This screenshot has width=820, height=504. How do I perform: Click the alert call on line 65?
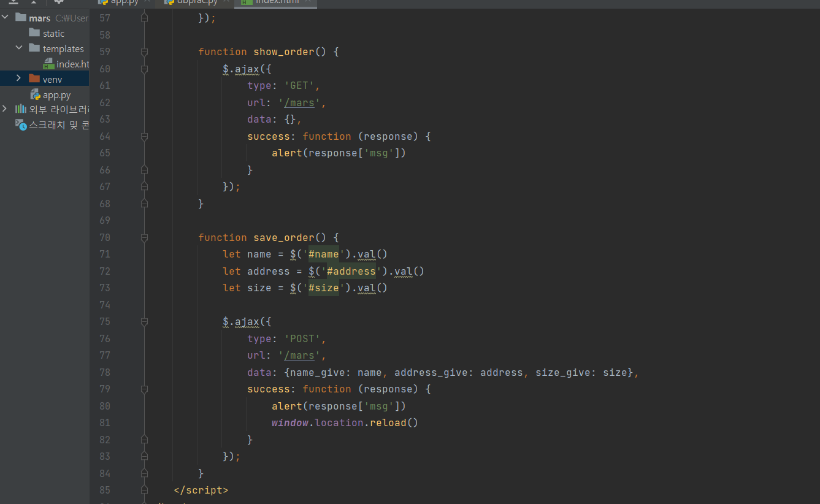[x=339, y=153]
